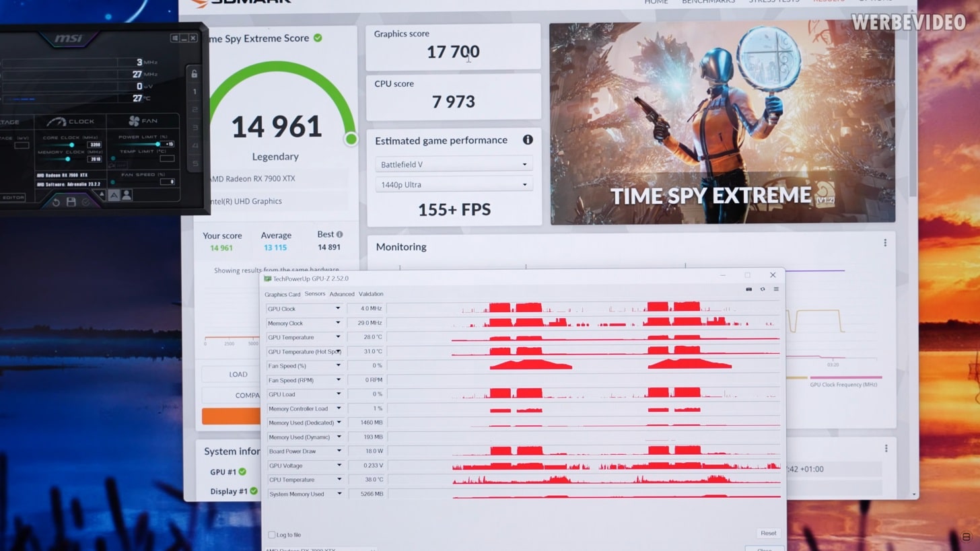The image size is (980, 551).
Task: Open Memory Controller Load sensor dropdown
Action: pos(338,408)
